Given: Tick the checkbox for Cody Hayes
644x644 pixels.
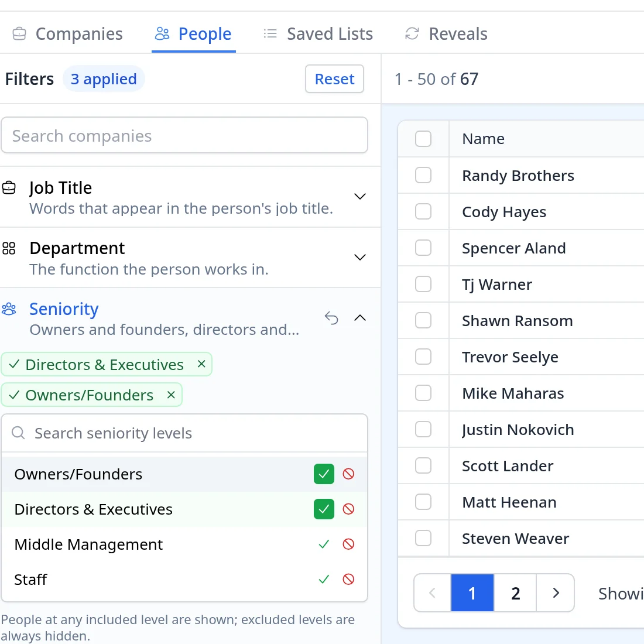Looking at the screenshot, I should pos(423,211).
